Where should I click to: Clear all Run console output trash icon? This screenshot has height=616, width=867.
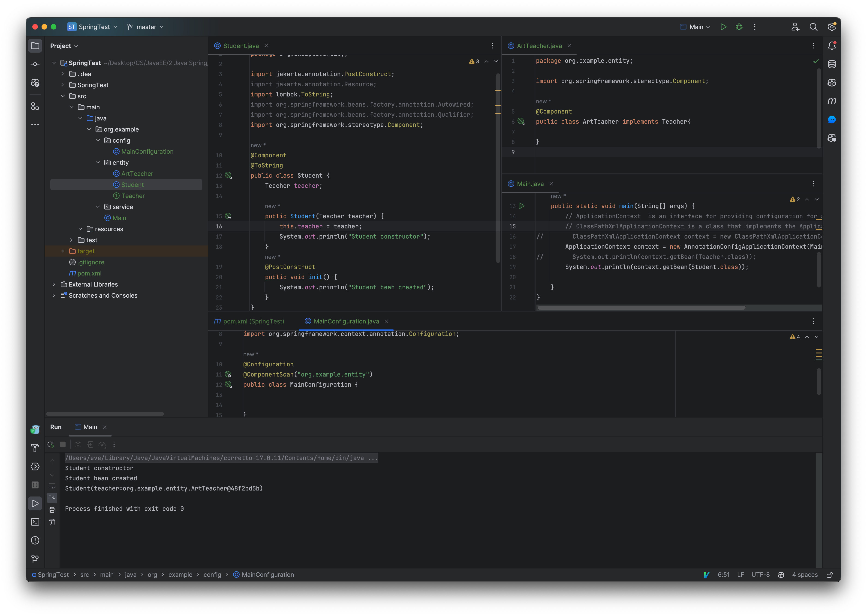[52, 522]
